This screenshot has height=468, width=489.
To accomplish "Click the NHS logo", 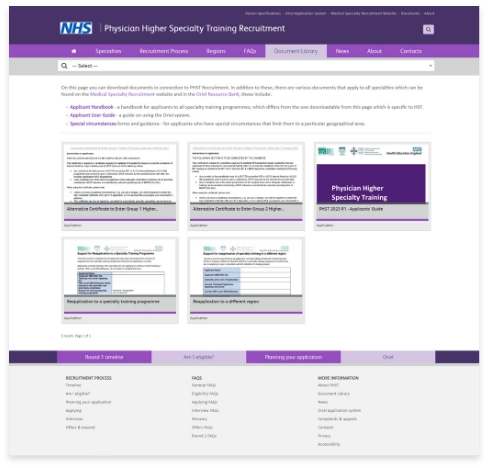I will click(x=76, y=28).
